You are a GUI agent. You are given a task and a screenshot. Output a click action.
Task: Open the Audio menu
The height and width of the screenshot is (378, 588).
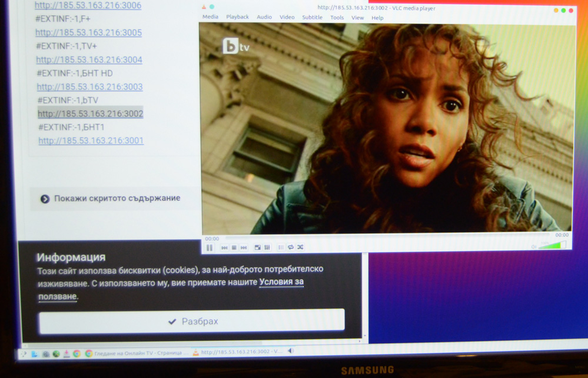pyautogui.click(x=264, y=17)
